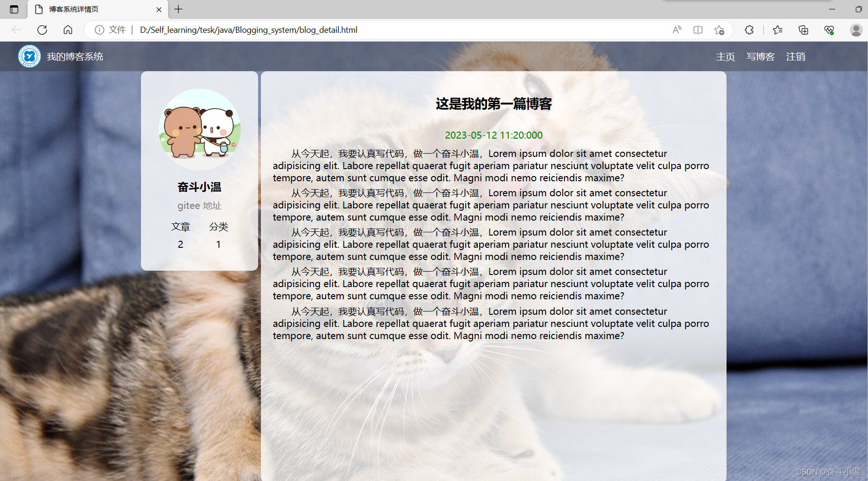
Task: Click the category count 1
Action: 218,244
